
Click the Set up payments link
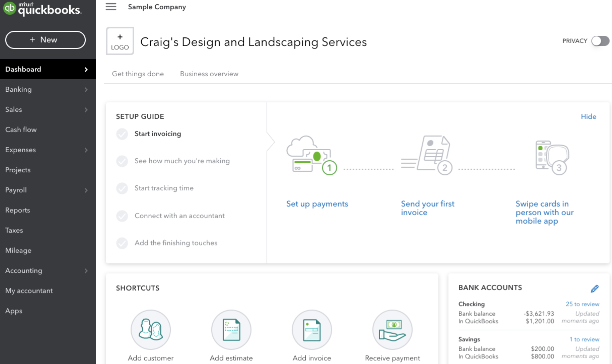pyautogui.click(x=317, y=204)
